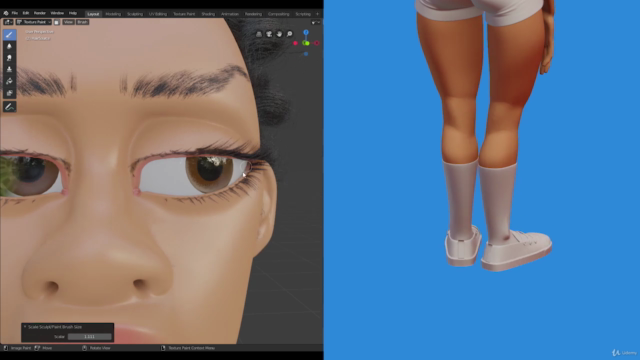Select the Draw brush tool
The width and height of the screenshot is (640, 360).
[x=9, y=35]
